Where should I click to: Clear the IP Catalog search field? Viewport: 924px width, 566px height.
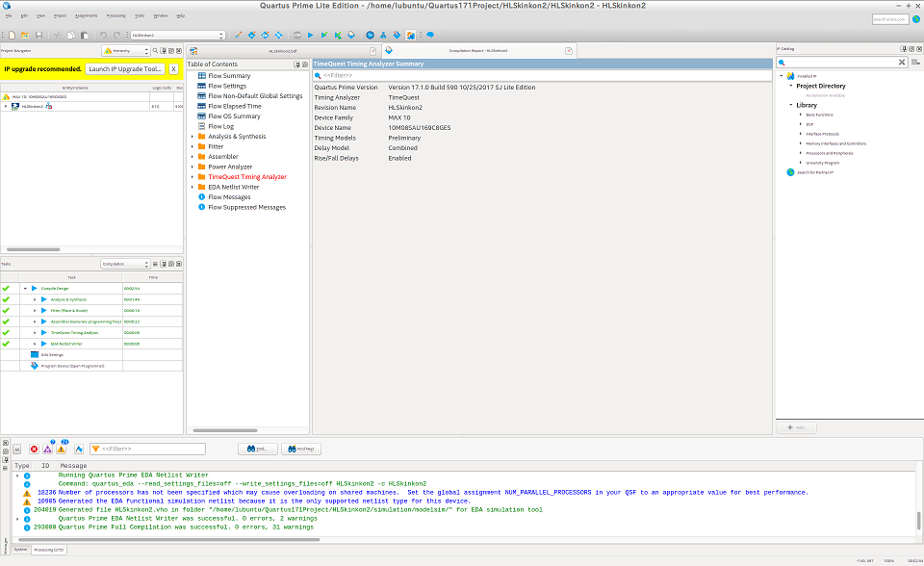[x=902, y=63]
